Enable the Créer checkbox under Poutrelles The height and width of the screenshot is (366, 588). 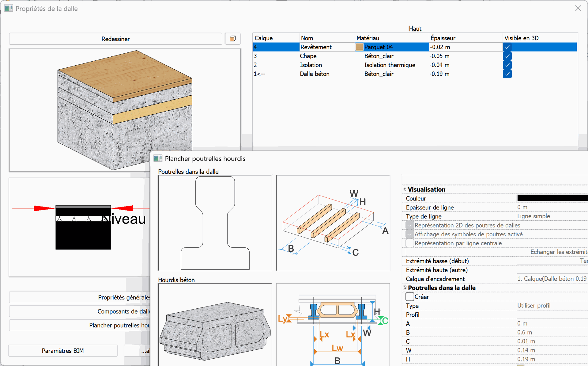point(409,297)
